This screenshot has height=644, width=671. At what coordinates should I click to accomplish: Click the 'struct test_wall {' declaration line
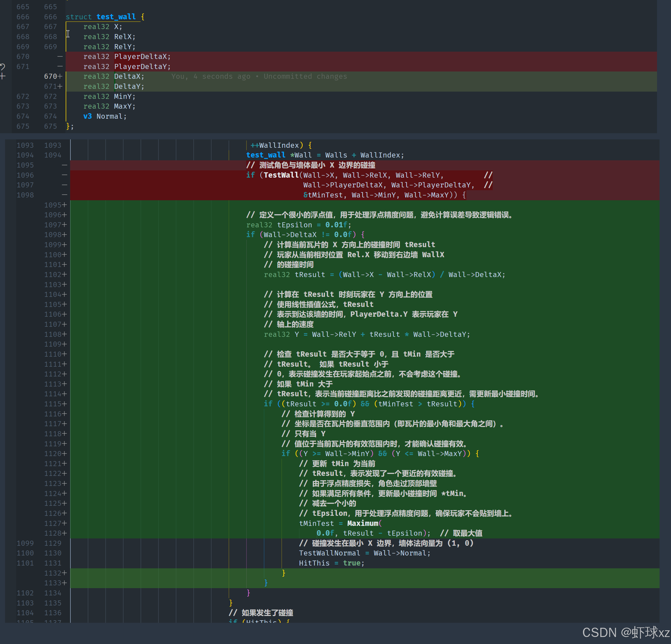click(105, 17)
